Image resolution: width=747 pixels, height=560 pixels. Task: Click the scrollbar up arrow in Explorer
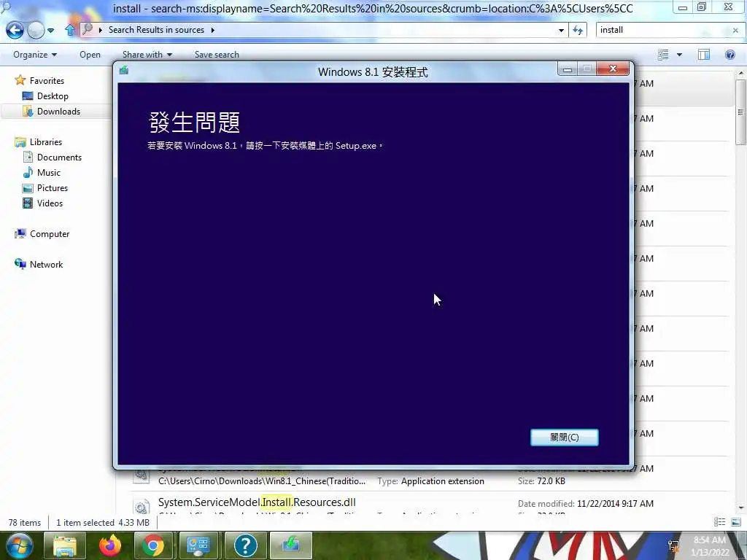point(740,74)
